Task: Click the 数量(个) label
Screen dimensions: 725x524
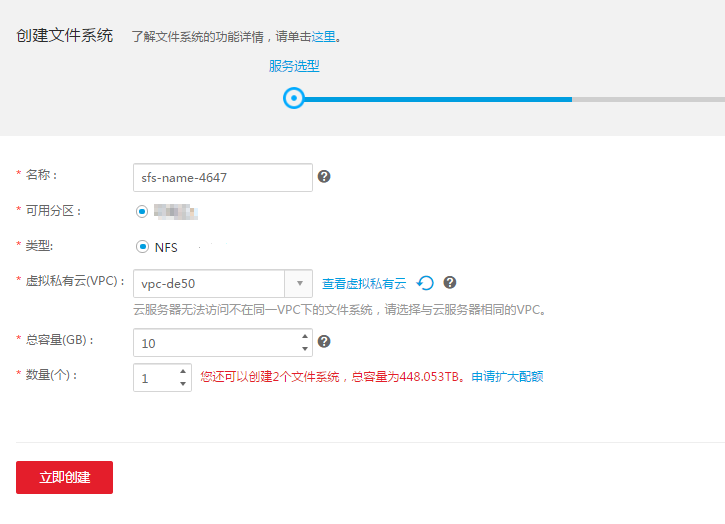Action: tap(51, 375)
